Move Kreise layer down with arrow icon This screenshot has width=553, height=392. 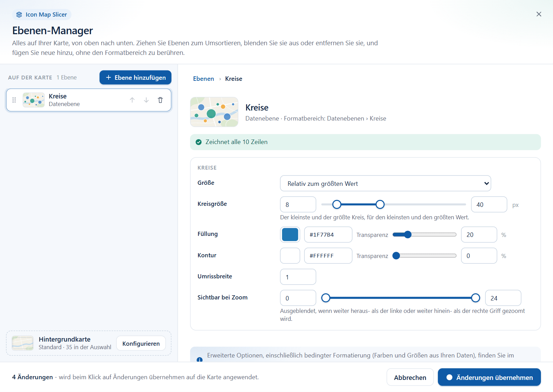[146, 100]
